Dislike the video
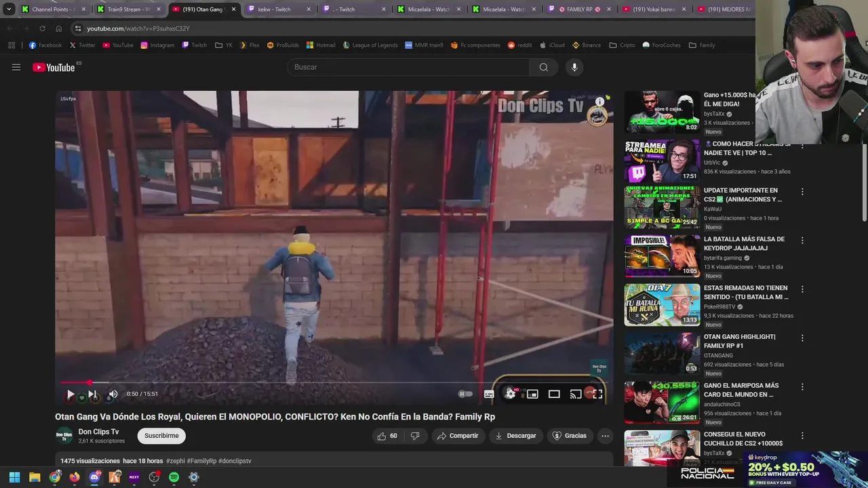868x488 pixels. point(415,436)
